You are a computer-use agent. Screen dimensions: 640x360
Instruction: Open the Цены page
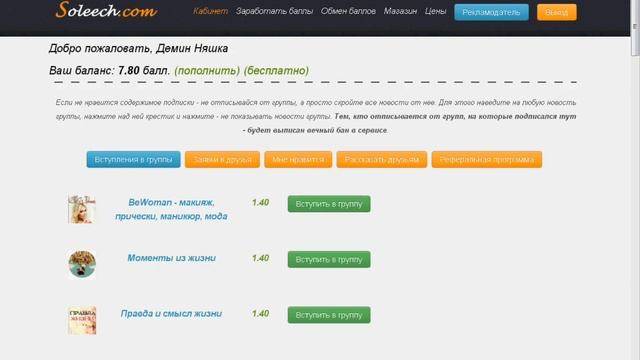tap(435, 11)
